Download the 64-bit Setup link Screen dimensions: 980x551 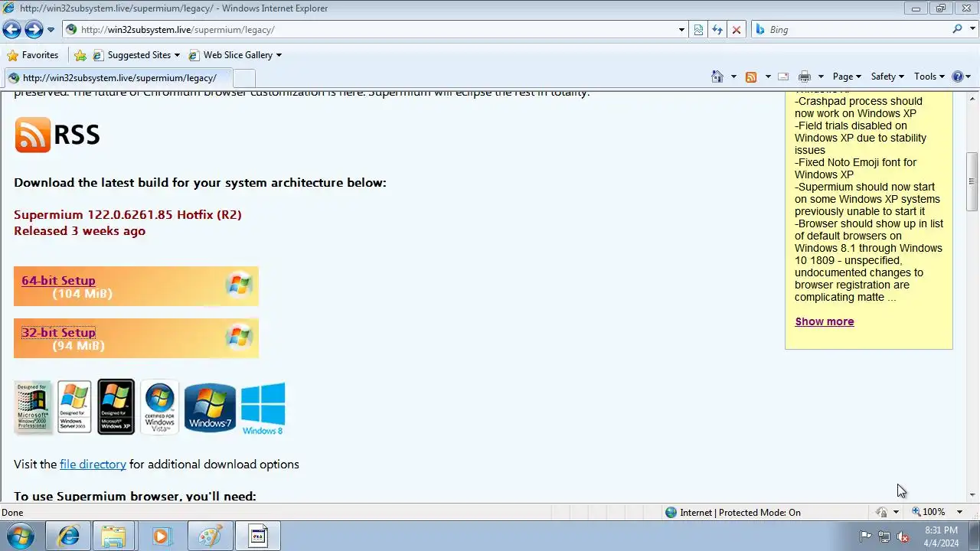58,281
